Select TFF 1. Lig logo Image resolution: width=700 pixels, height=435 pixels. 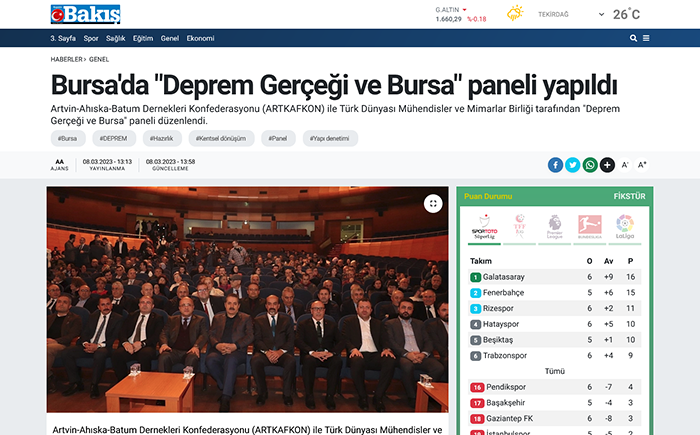pos(519,227)
